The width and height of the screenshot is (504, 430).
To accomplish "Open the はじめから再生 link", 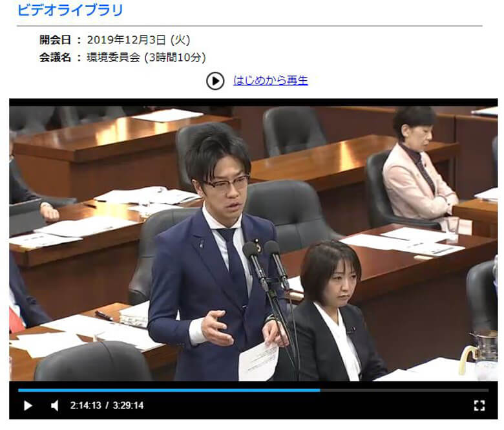I will click(x=270, y=80).
